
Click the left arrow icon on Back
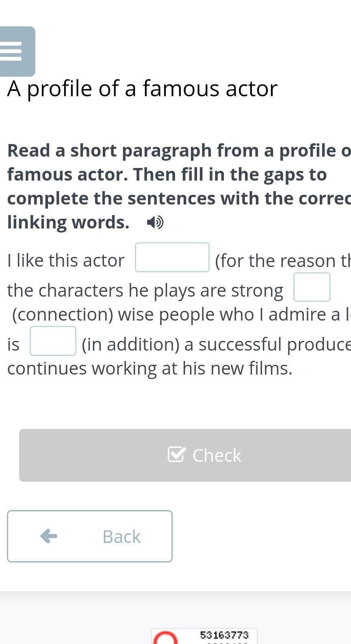pos(49,536)
